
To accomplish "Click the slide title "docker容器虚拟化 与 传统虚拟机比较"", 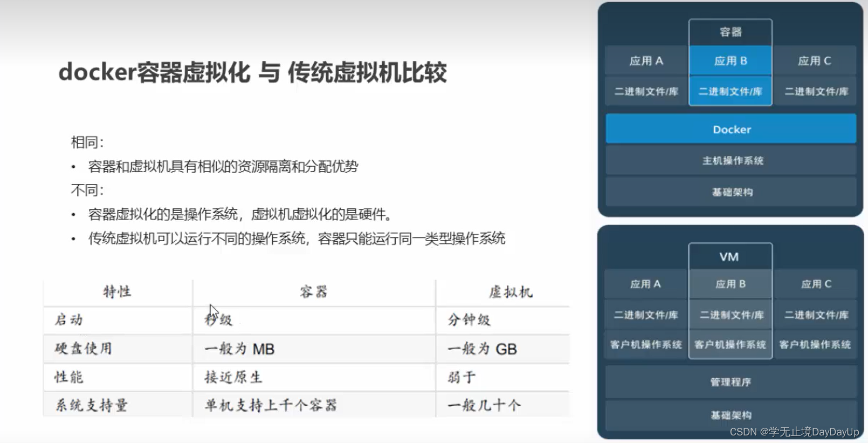I will [252, 72].
